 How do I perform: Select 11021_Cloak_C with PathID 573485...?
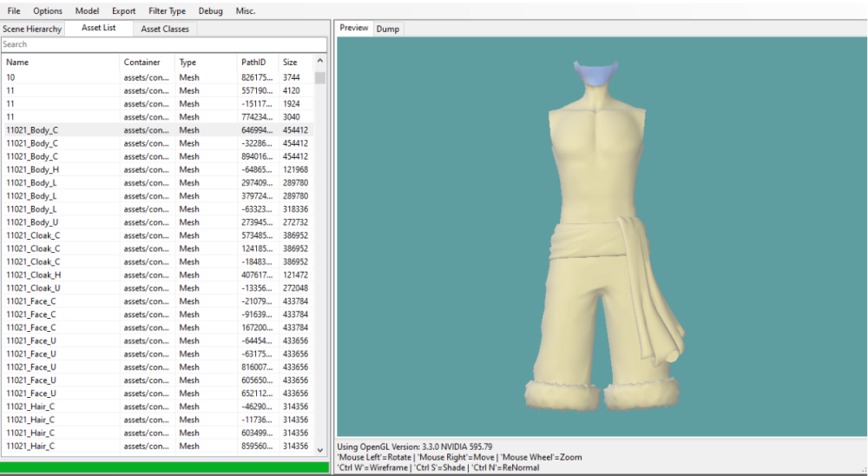[x=157, y=235]
